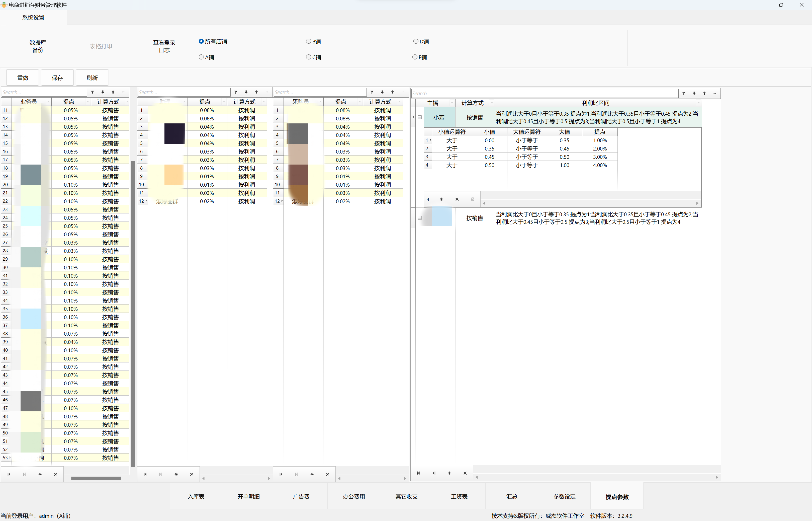Delete row in 小芳 detail sub-grid
The width and height of the screenshot is (812, 521).
(x=457, y=199)
